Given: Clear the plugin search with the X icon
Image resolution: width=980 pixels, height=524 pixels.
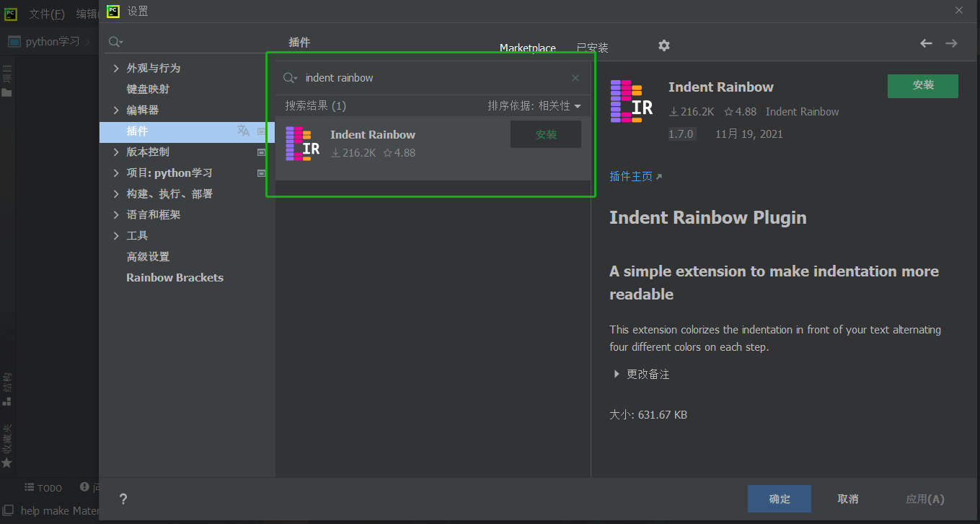Looking at the screenshot, I should click(x=575, y=78).
